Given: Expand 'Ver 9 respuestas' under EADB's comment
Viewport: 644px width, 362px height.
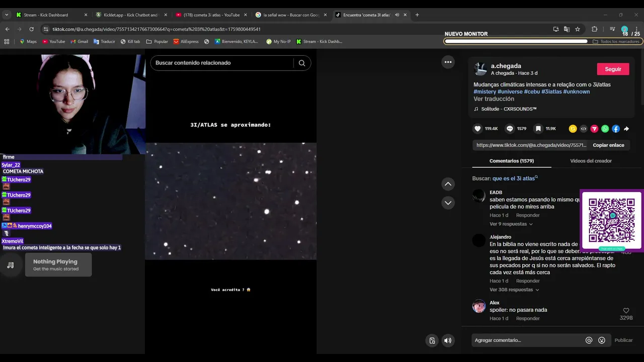Looking at the screenshot, I should [x=511, y=224].
